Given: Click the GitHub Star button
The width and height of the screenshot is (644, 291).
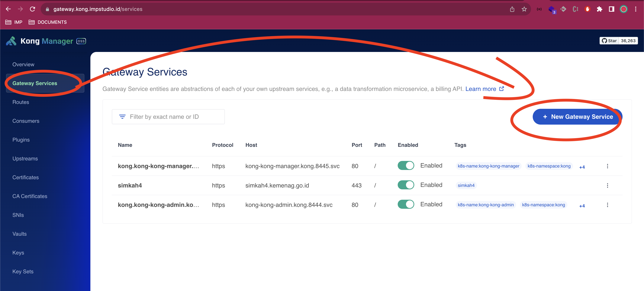Looking at the screenshot, I should (609, 41).
